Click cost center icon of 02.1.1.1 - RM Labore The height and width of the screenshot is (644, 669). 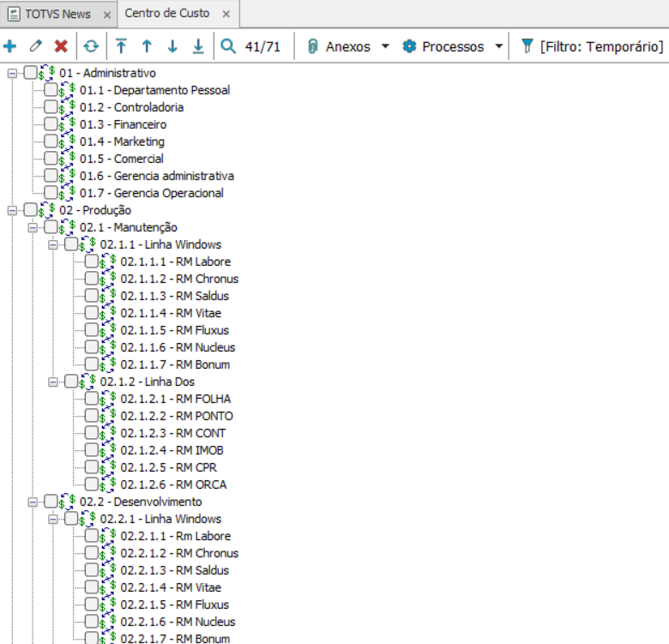click(108, 262)
